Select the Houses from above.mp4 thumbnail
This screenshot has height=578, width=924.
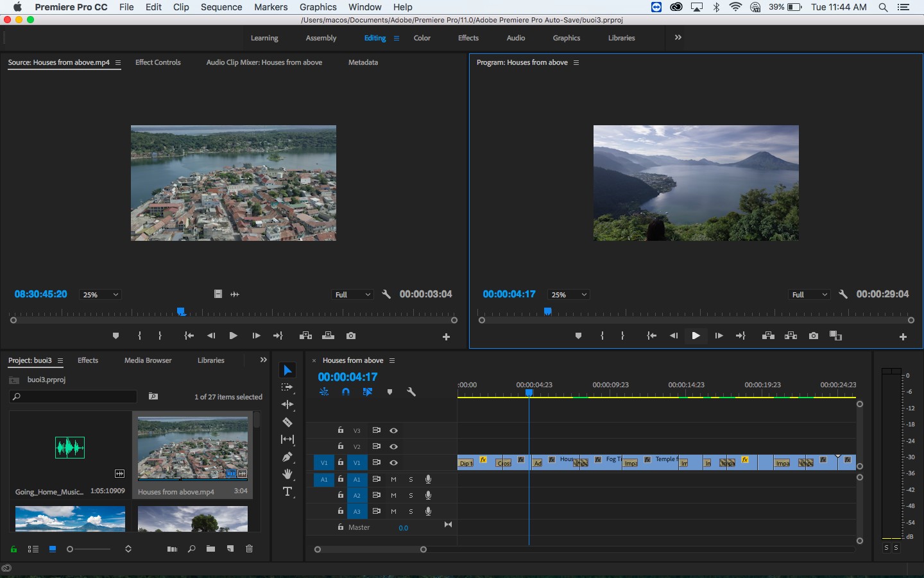point(193,449)
